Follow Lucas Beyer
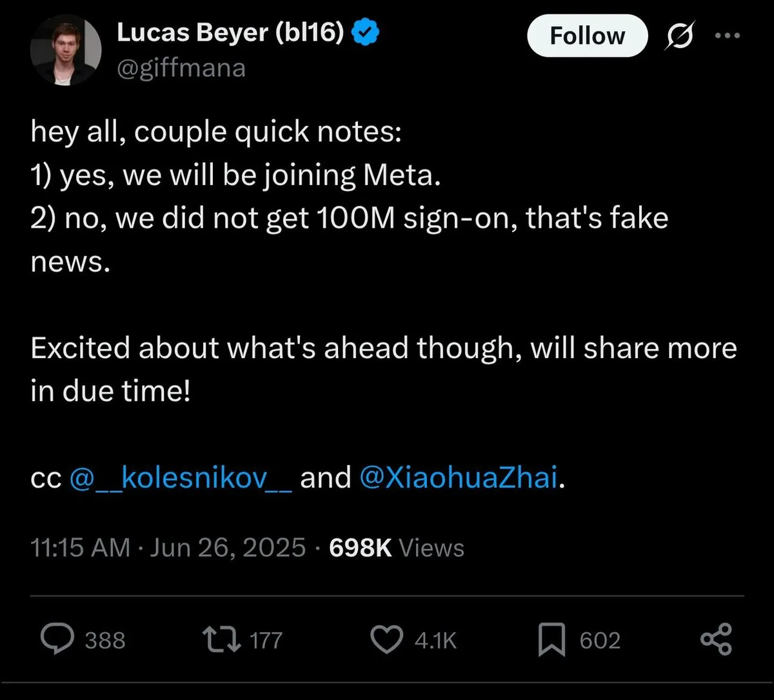This screenshot has height=700, width=774. click(x=587, y=36)
